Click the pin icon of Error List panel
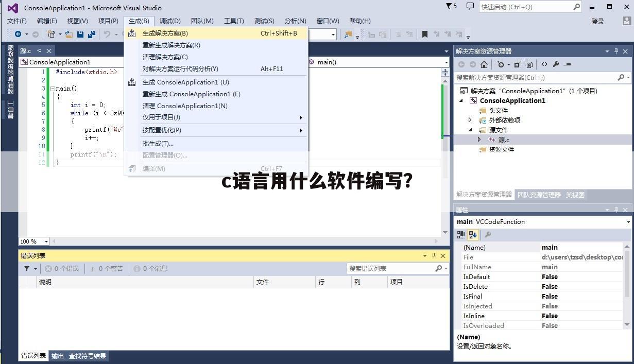Screen dimensions: 634x364 point(434,256)
